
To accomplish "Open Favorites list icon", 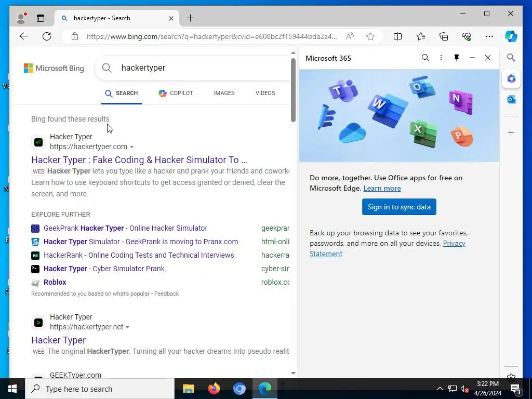I will click(421, 36).
